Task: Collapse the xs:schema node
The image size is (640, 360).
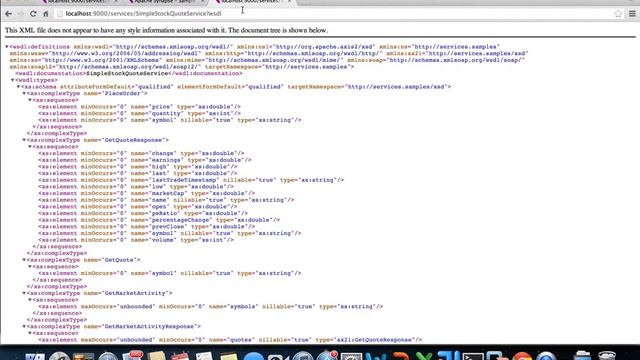Action: click(x=18, y=87)
